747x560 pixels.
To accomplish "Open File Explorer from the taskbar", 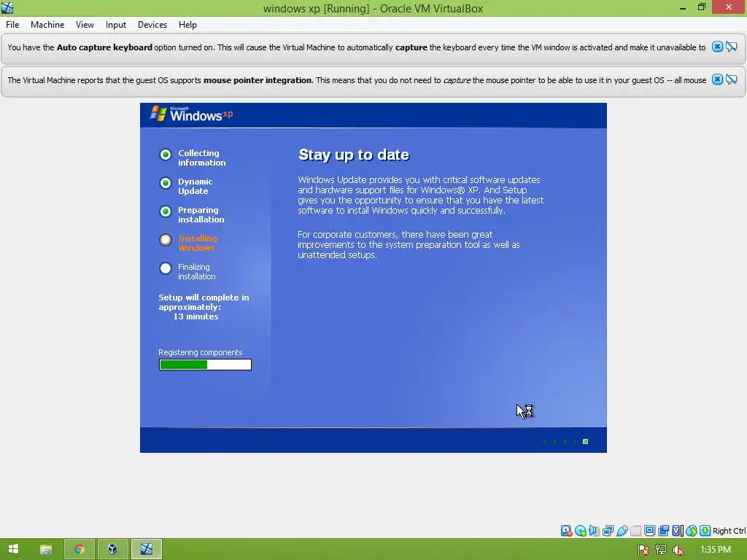I will coord(46,550).
